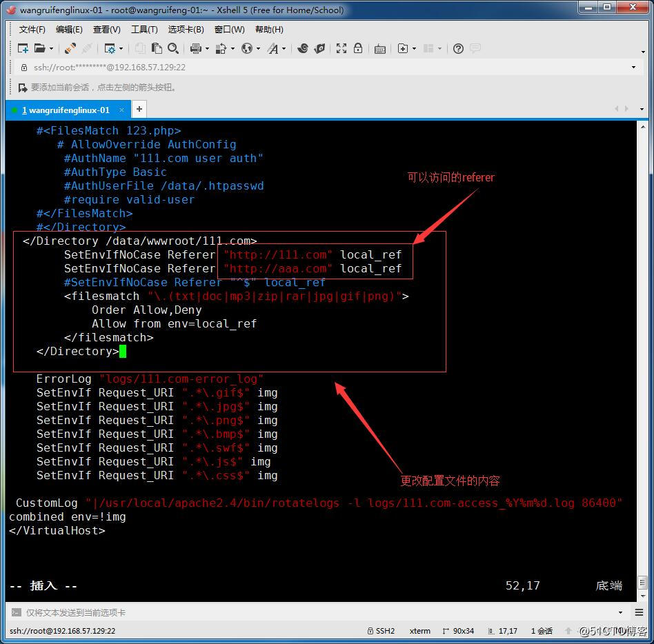This screenshot has width=654, height=644.
Task: Click the compose bar hamburger menu icon
Action: [x=639, y=612]
